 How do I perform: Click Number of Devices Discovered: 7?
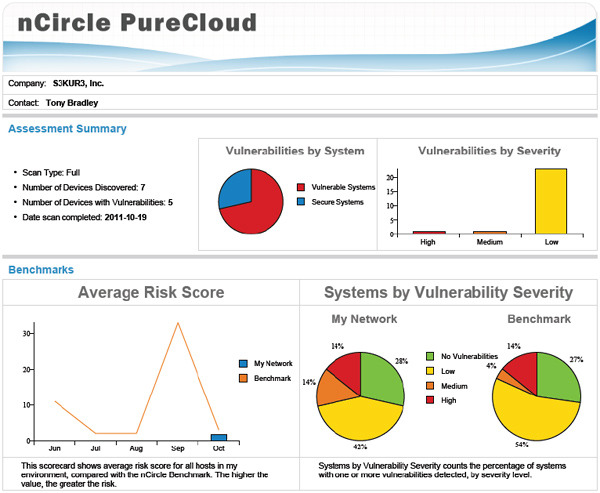click(84, 188)
